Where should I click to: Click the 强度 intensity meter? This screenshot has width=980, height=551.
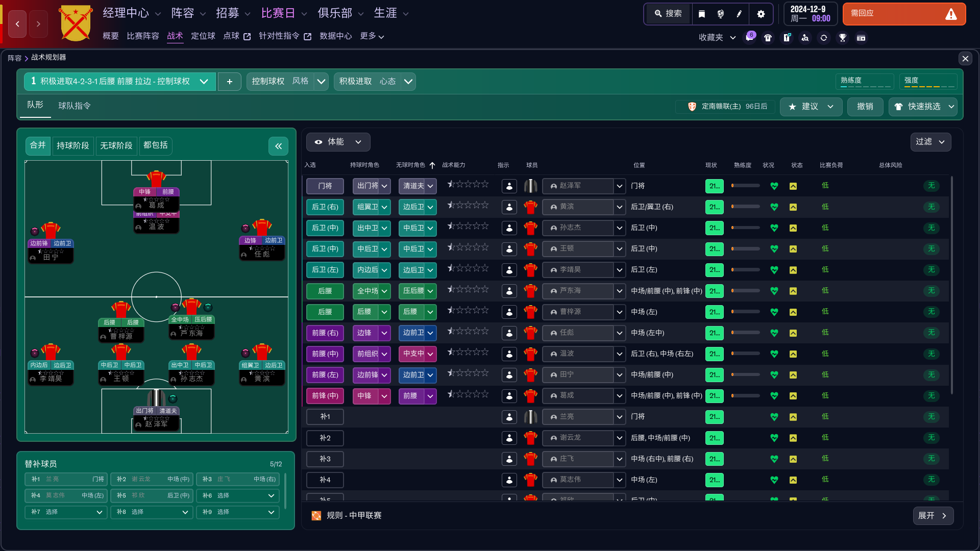point(928,81)
